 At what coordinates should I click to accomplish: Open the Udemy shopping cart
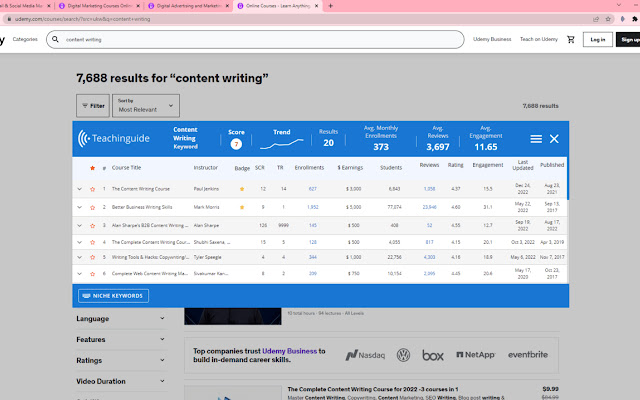pos(571,39)
